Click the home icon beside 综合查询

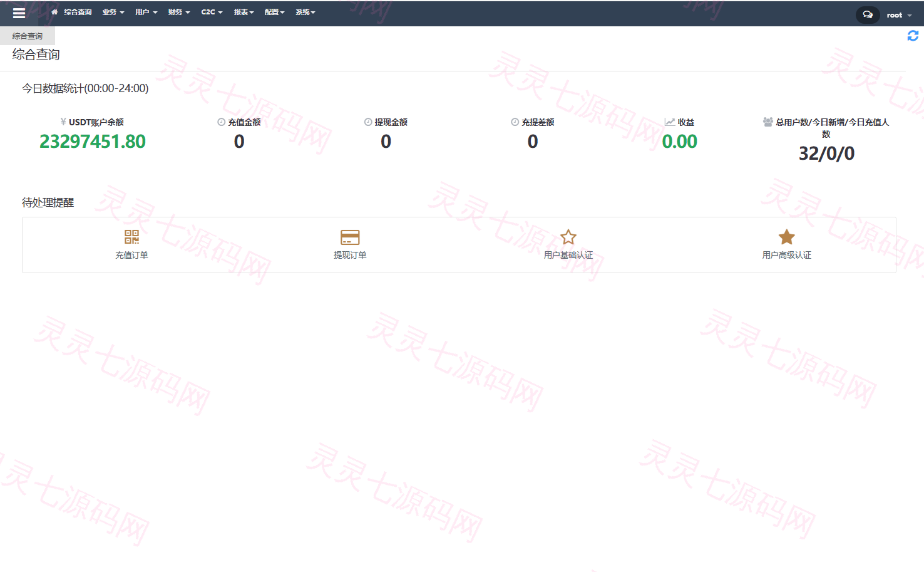tap(54, 12)
